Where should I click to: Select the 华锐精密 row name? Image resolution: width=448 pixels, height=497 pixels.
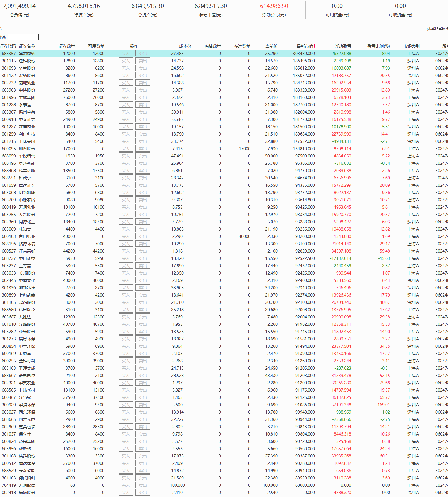click(27, 156)
